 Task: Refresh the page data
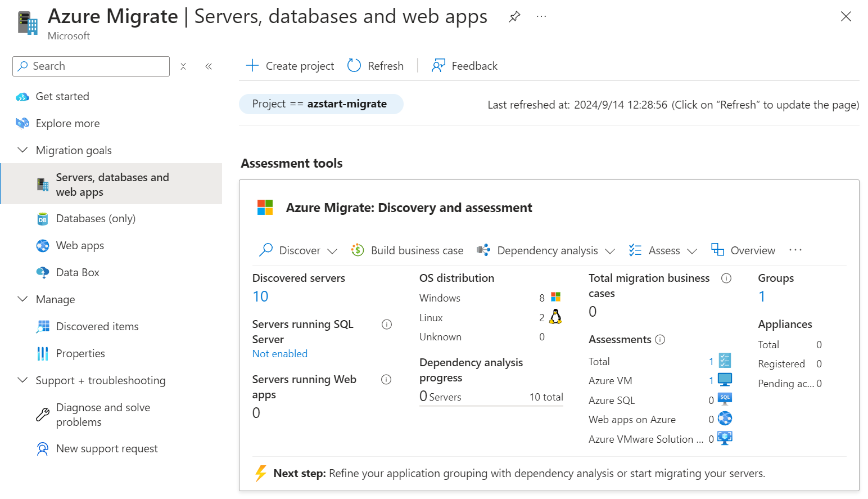tap(376, 66)
